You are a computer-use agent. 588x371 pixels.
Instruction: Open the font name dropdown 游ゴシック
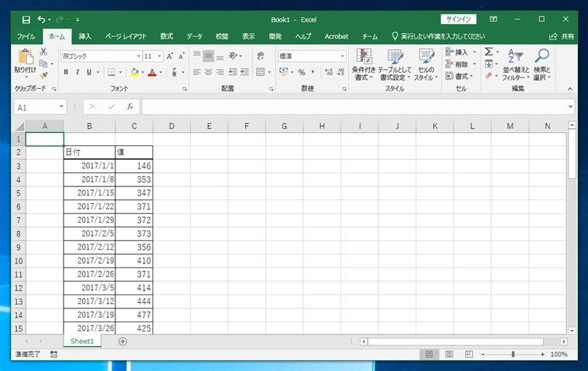(138, 56)
